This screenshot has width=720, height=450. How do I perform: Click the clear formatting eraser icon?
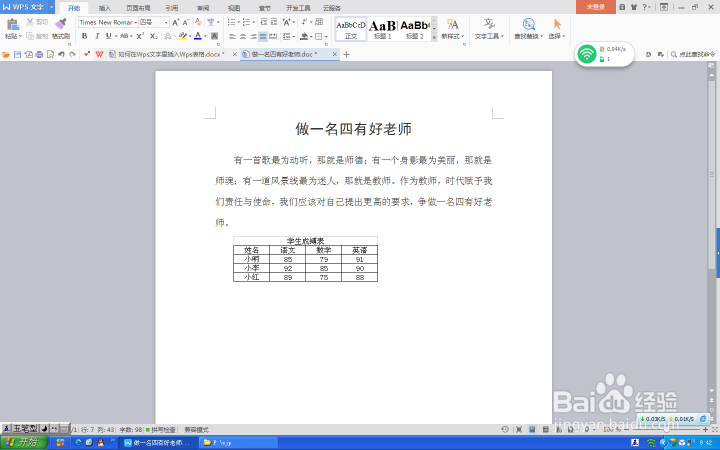(x=198, y=22)
